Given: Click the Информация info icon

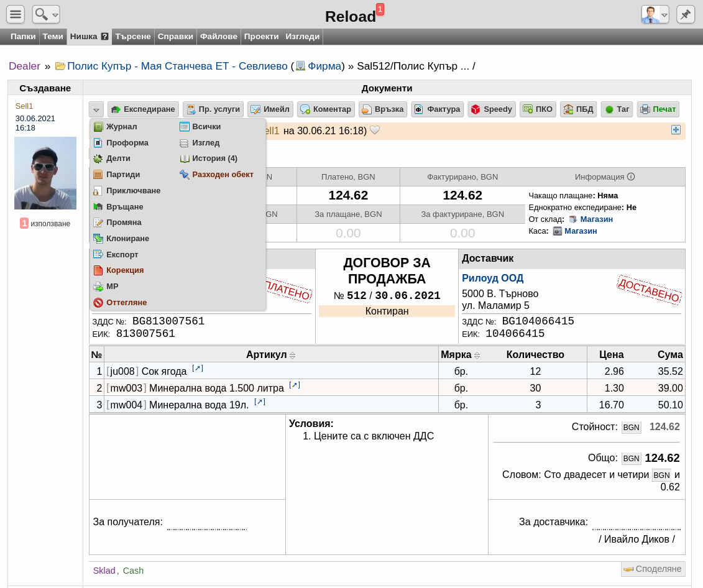Looking at the screenshot, I should click(631, 177).
